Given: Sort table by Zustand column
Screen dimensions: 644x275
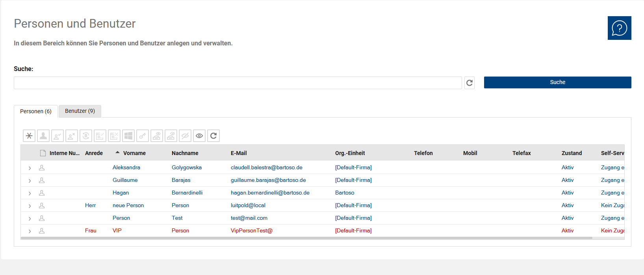Looking at the screenshot, I should [x=572, y=153].
